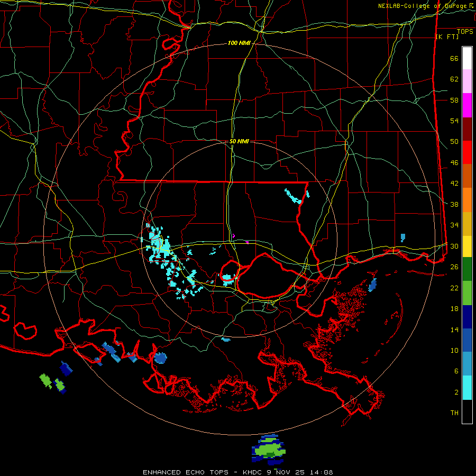Screen dimensions: 476x476
Task: Click legend value "30"
Action: coord(454,246)
